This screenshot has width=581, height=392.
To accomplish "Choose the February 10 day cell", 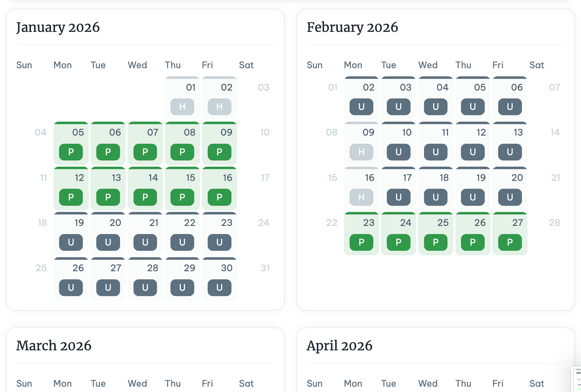I will pos(398,143).
